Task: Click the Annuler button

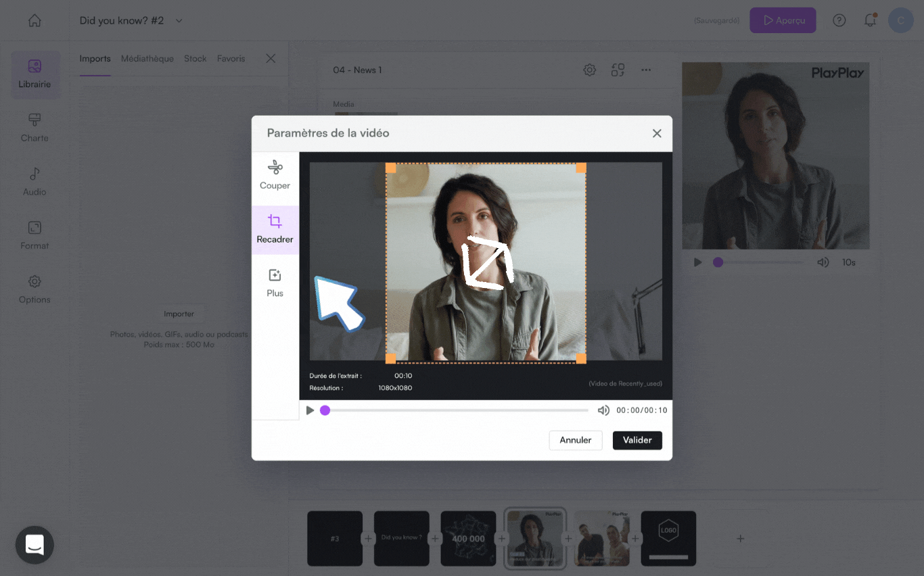Action: [x=575, y=440]
